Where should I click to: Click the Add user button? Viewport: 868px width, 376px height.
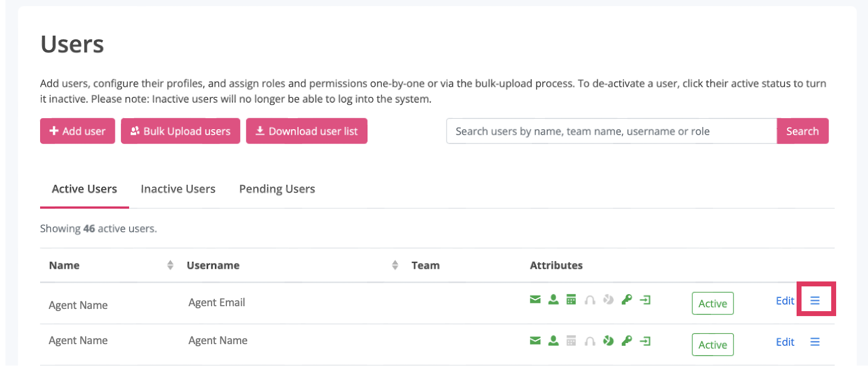[x=77, y=131]
